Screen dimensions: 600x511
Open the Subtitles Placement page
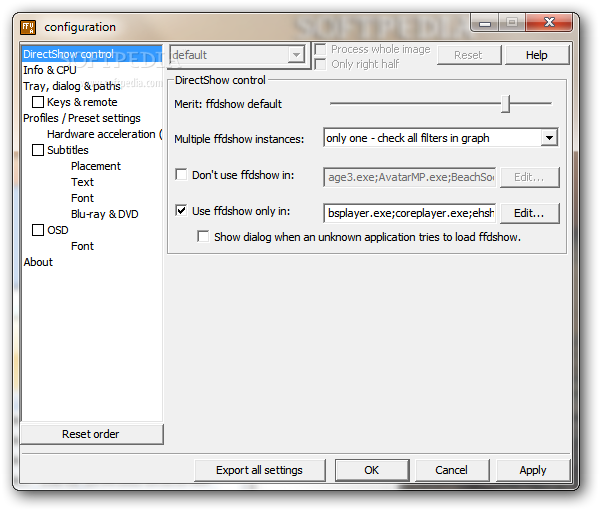click(x=96, y=166)
